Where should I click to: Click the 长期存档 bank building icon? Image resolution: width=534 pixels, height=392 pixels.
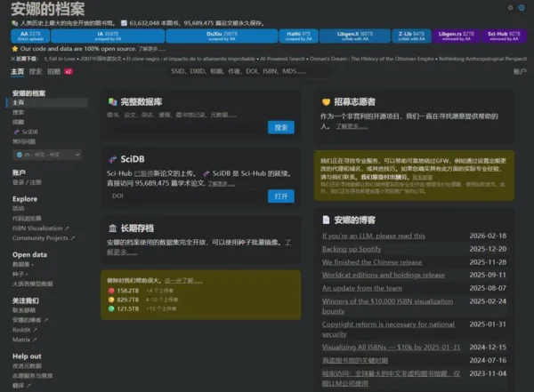(112, 228)
